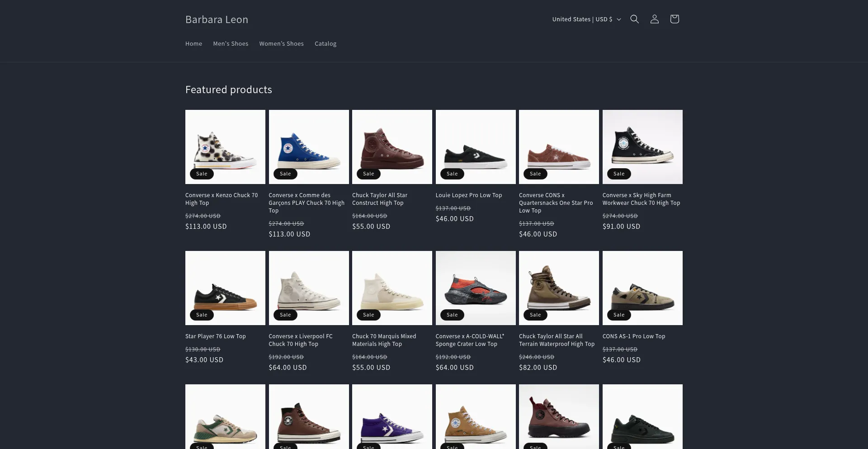868x449 pixels.
Task: Click the Sky High Farm Workwear image
Action: point(642,147)
